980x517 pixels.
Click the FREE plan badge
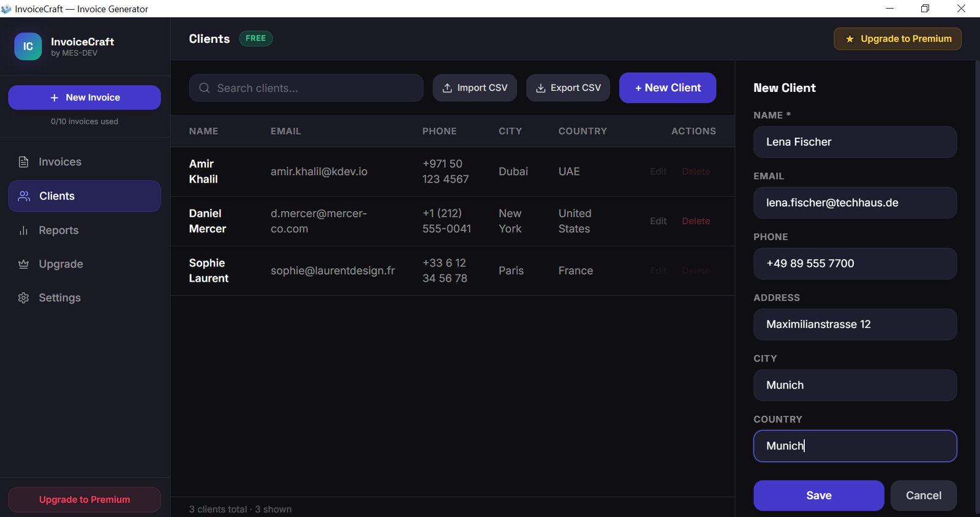(x=255, y=39)
